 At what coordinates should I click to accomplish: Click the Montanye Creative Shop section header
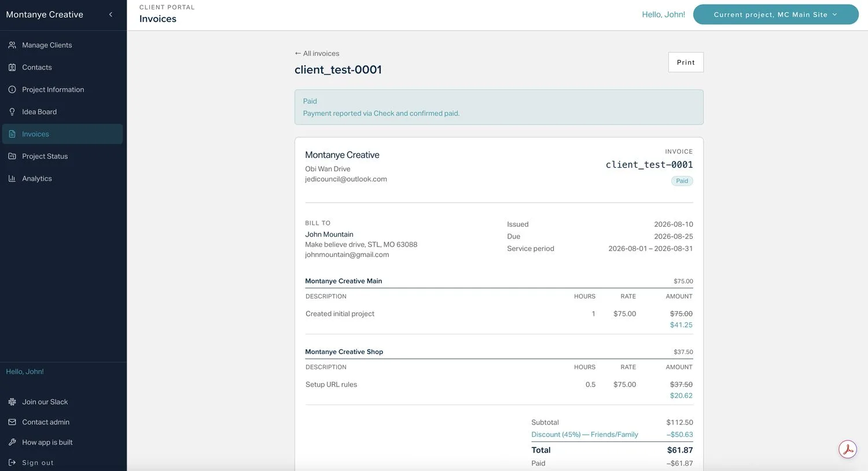344,352
